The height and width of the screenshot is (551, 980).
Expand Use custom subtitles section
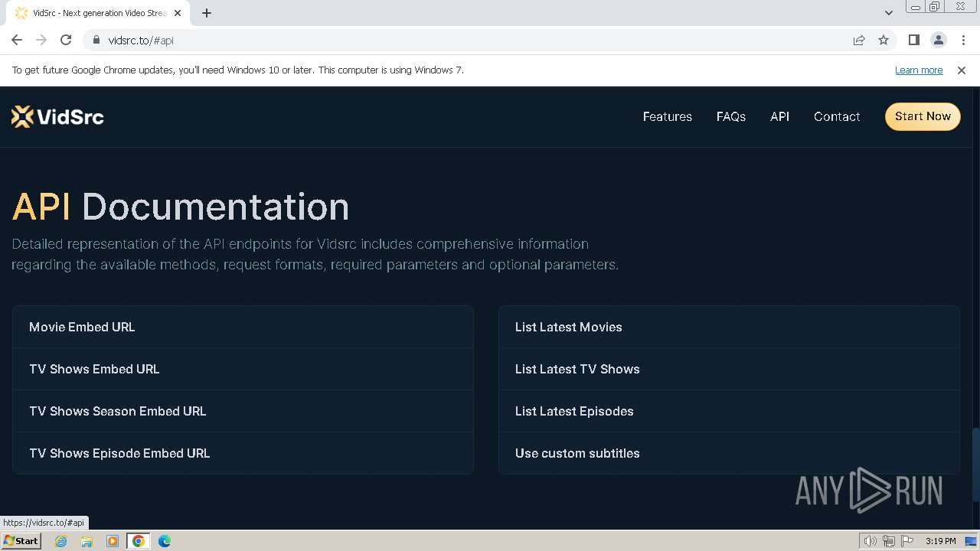(x=729, y=453)
